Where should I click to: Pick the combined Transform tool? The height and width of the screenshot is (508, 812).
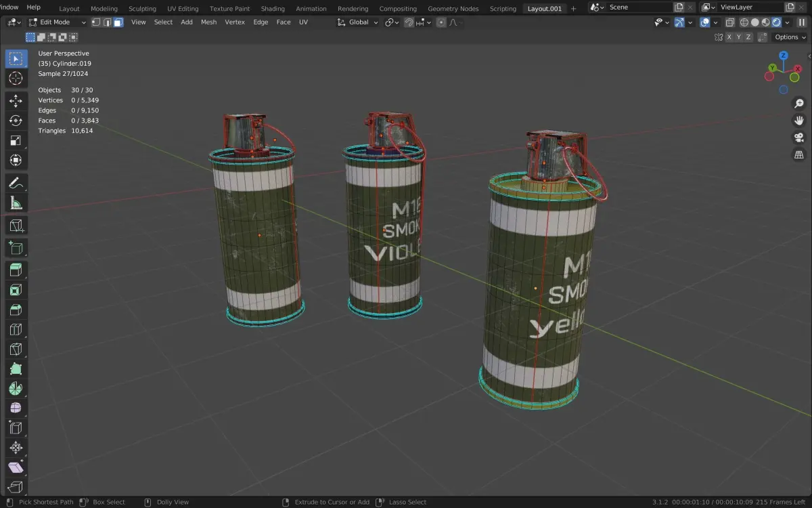pos(16,161)
